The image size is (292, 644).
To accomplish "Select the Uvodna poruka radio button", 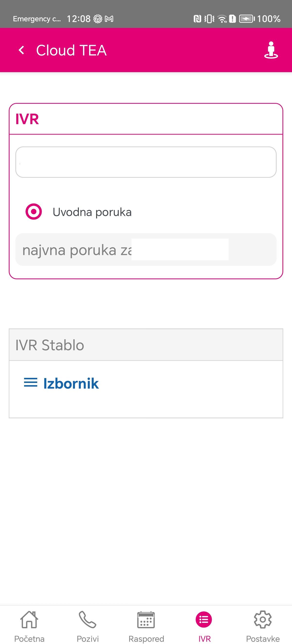I will [34, 212].
